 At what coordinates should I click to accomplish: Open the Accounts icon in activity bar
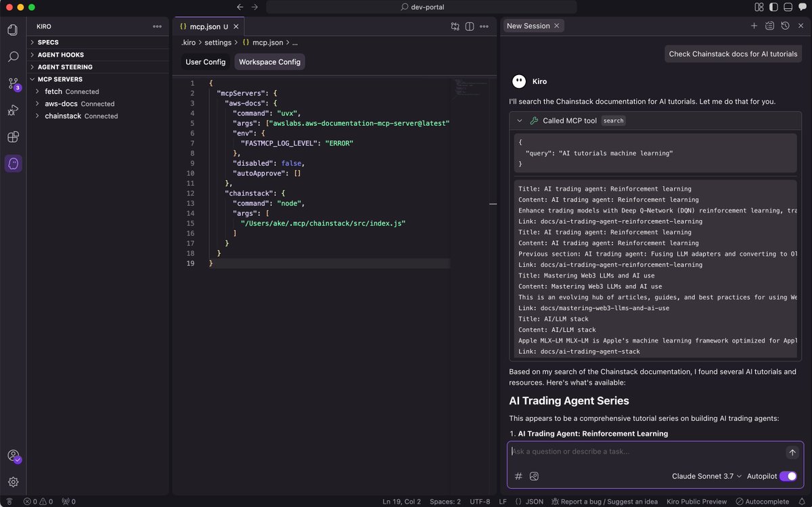[13, 456]
